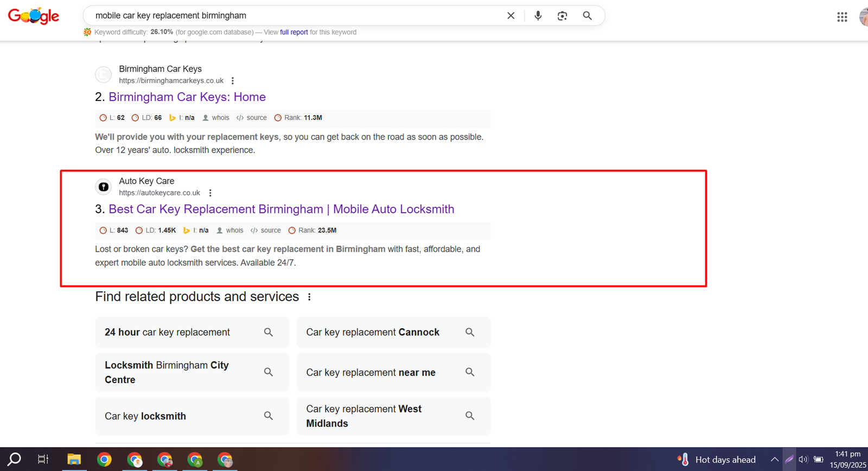Screen dimensions: 868x471
Task: Open options for Find related products and services
Action: click(309, 297)
